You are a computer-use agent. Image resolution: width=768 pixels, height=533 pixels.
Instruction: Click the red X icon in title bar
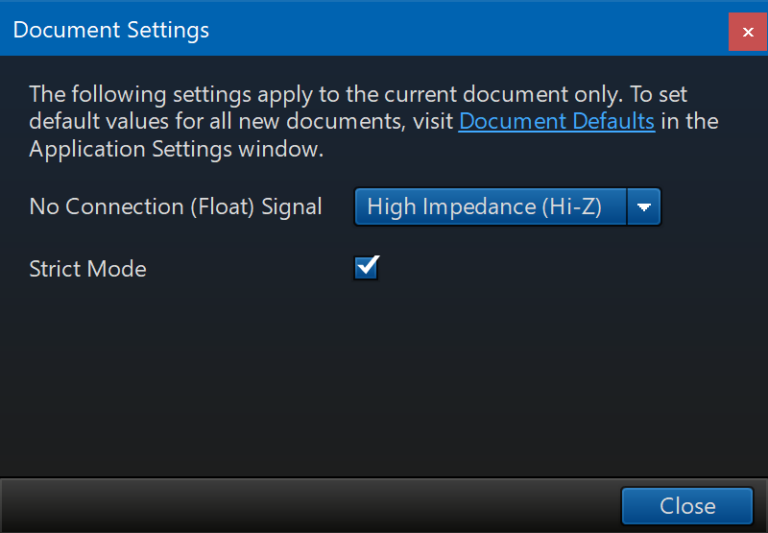tap(747, 31)
